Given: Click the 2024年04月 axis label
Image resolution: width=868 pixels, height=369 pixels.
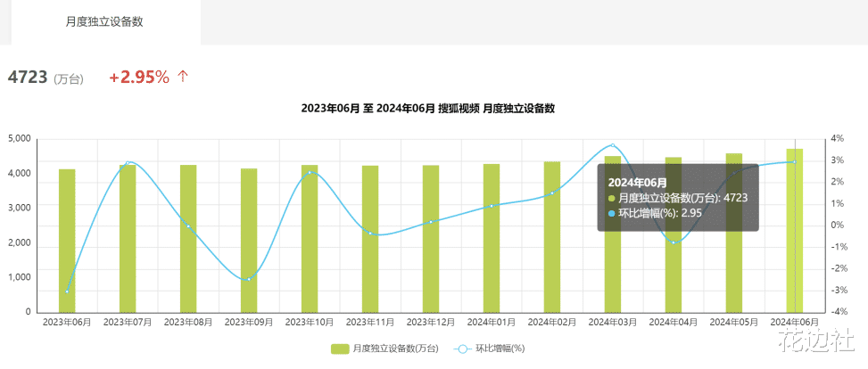Looking at the screenshot, I should (674, 322).
